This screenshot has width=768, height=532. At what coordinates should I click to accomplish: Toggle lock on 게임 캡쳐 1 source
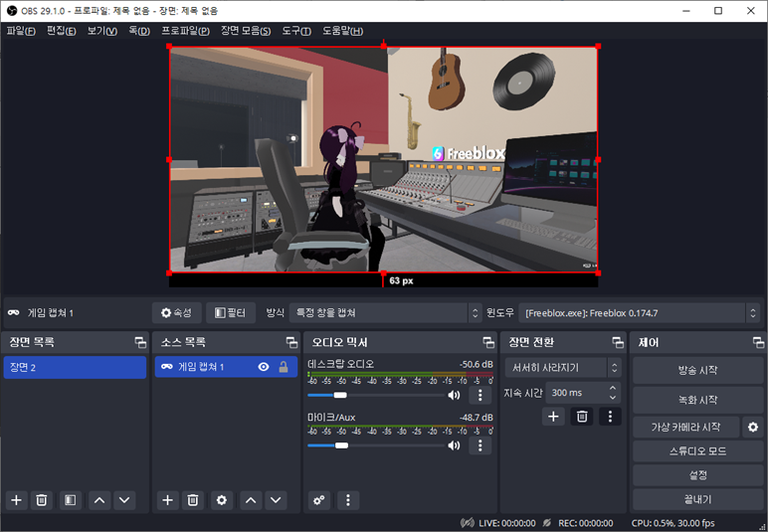283,367
